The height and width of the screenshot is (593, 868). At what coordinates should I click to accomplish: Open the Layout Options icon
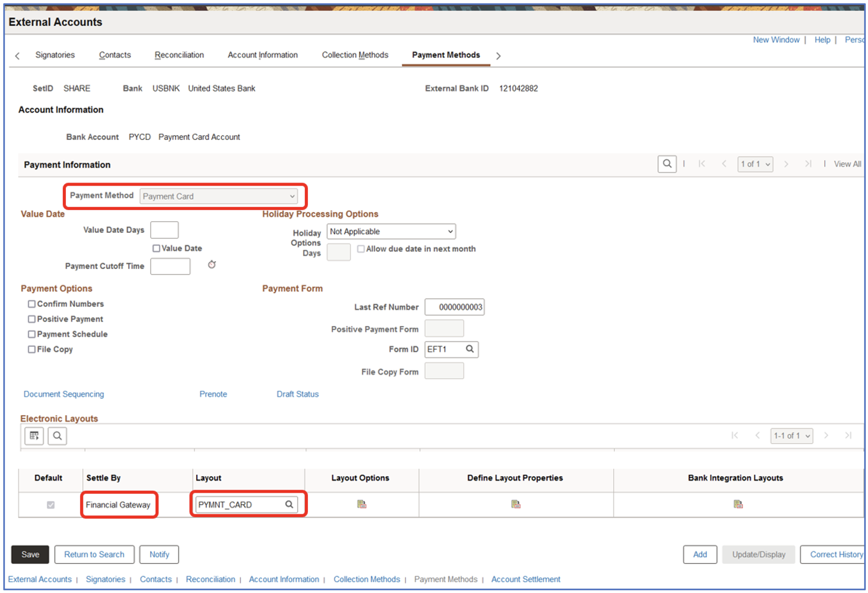[x=362, y=504]
